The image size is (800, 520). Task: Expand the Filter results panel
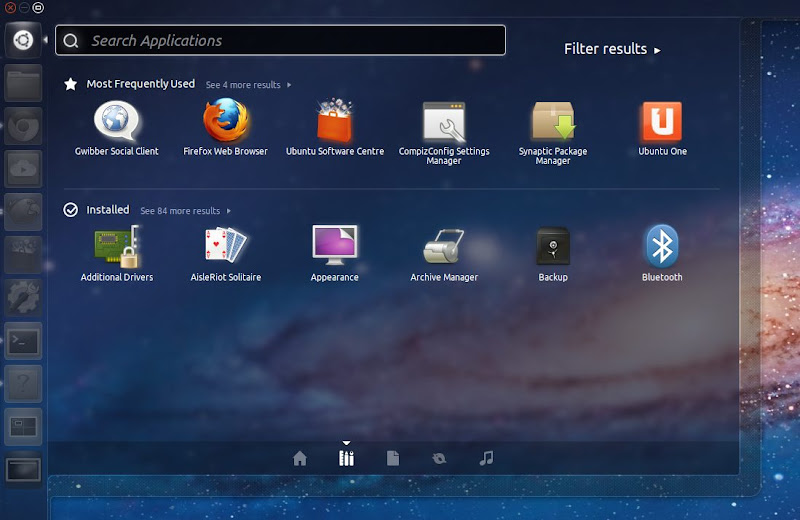click(612, 49)
